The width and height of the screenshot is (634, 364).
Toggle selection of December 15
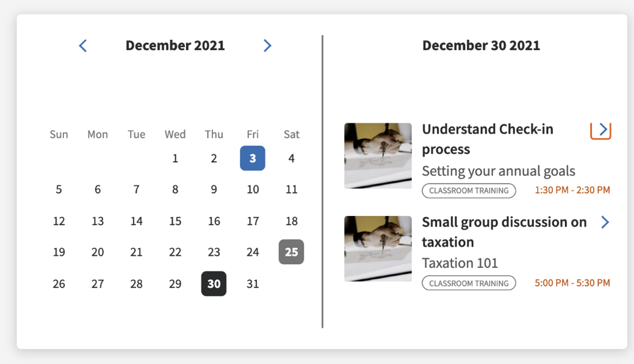point(175,221)
